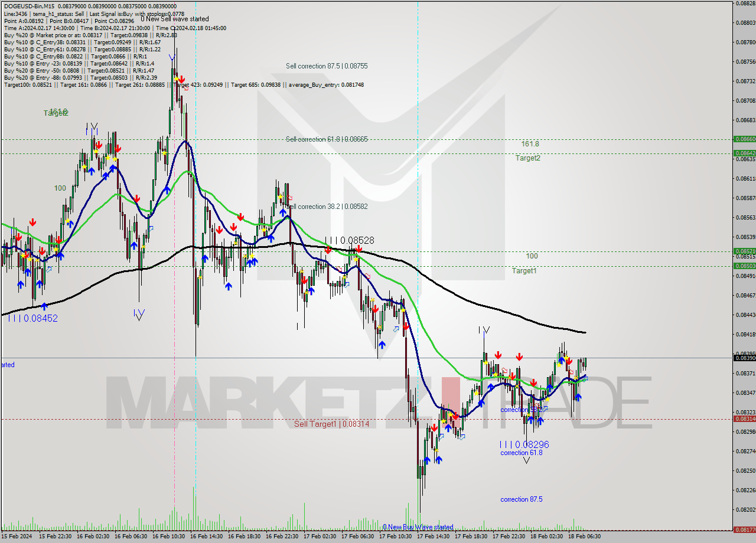This screenshot has height=543, width=756.
Task: Click the green 0.08503 price tag
Action: (x=744, y=266)
